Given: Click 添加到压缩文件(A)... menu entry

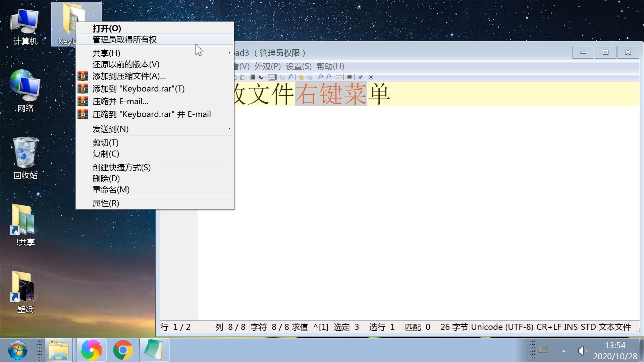Looking at the screenshot, I should tap(129, 76).
